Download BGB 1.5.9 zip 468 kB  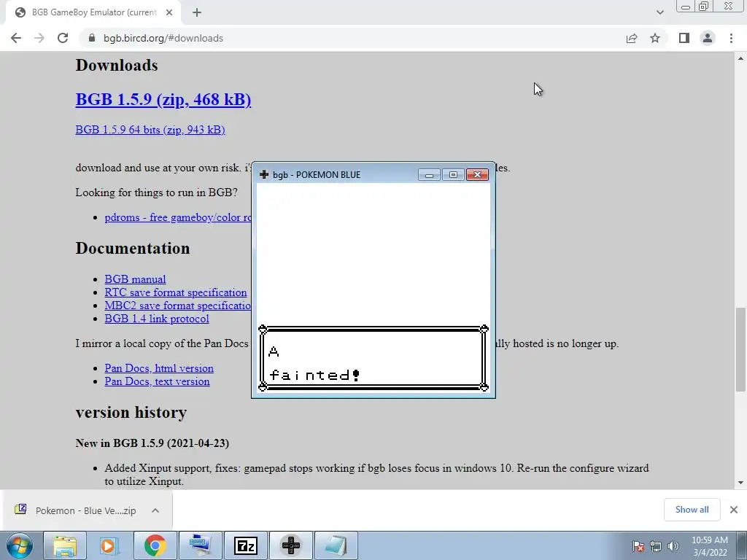[x=163, y=99]
